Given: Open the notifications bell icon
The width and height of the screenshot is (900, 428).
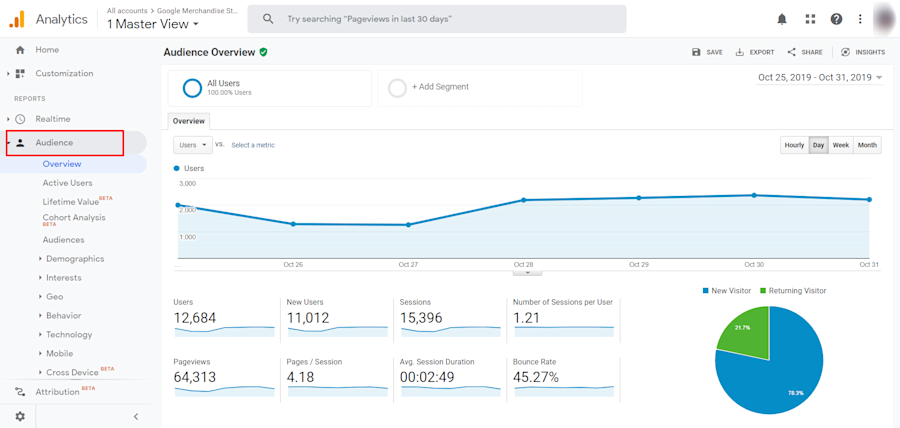Looking at the screenshot, I should [782, 19].
